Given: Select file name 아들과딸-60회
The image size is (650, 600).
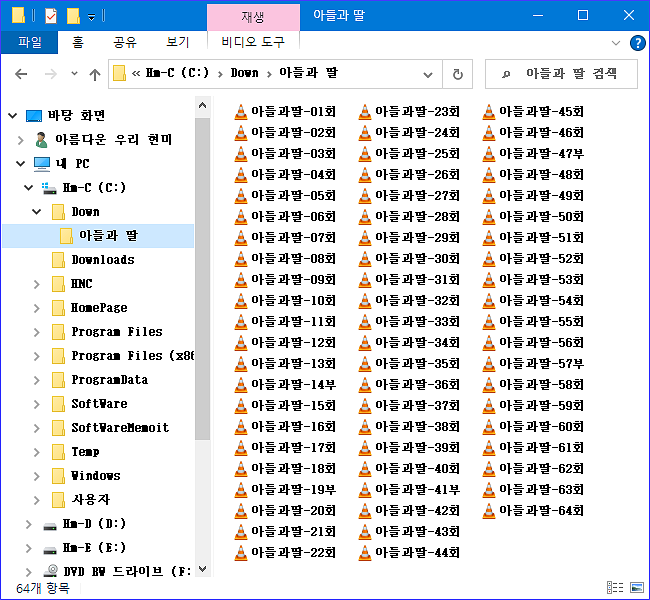Looking at the screenshot, I should (541, 427).
